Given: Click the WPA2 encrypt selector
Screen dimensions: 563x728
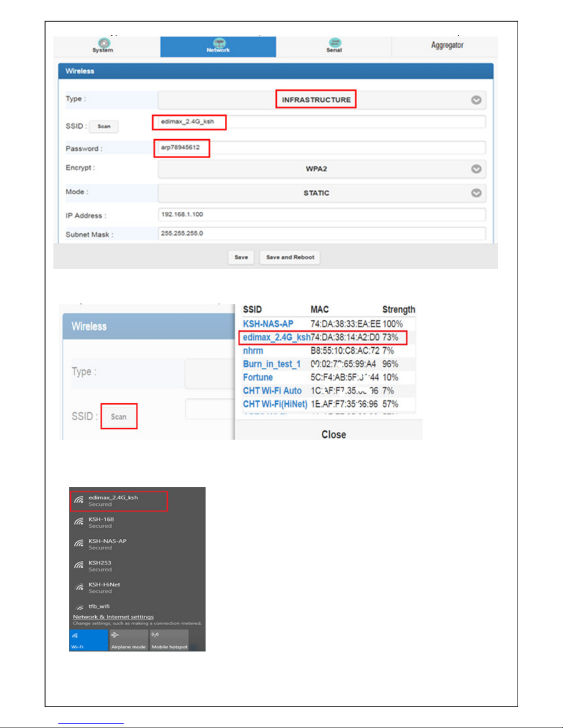Looking at the screenshot, I should click(322, 169).
